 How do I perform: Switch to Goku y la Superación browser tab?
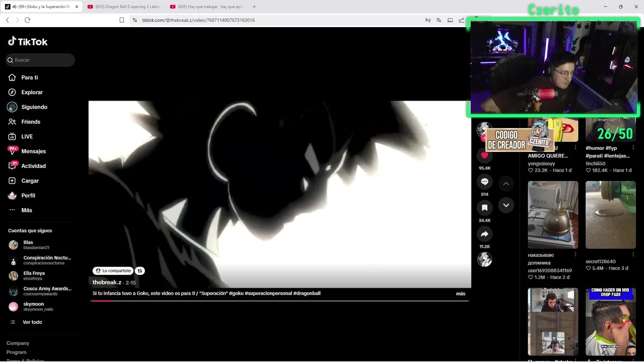(41, 7)
